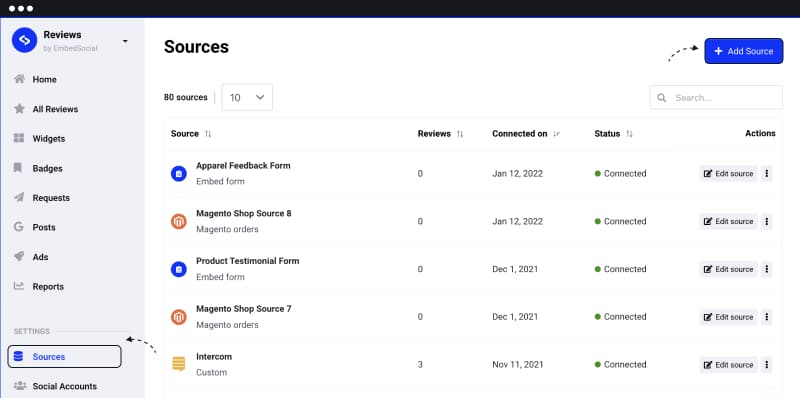Click the Search sources input field
The image size is (800, 398).
click(x=716, y=97)
